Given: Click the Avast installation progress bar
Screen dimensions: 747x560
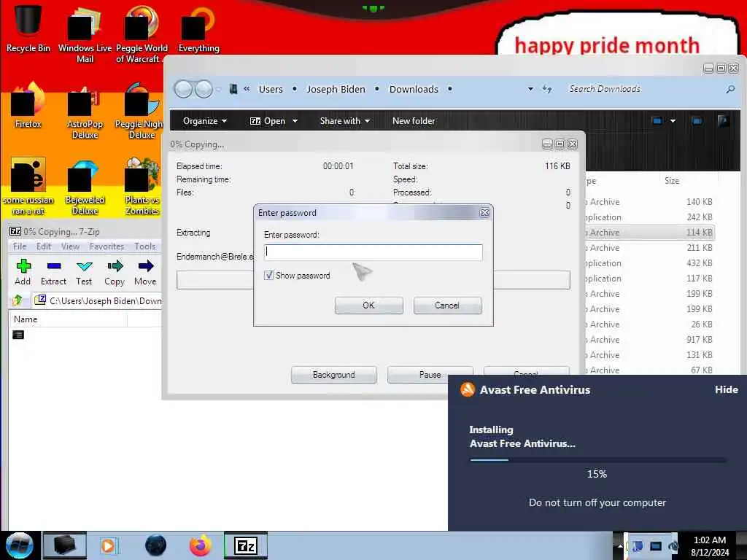Looking at the screenshot, I should [597, 460].
